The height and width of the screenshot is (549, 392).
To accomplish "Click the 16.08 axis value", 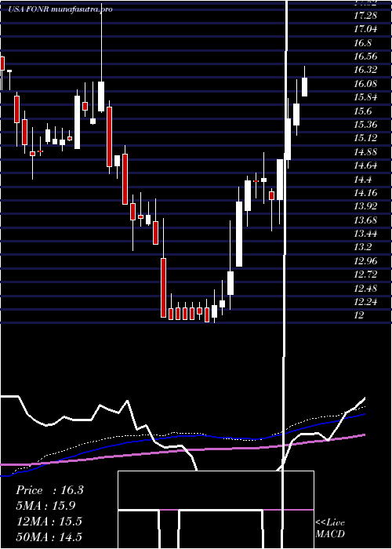I will pos(365,84).
